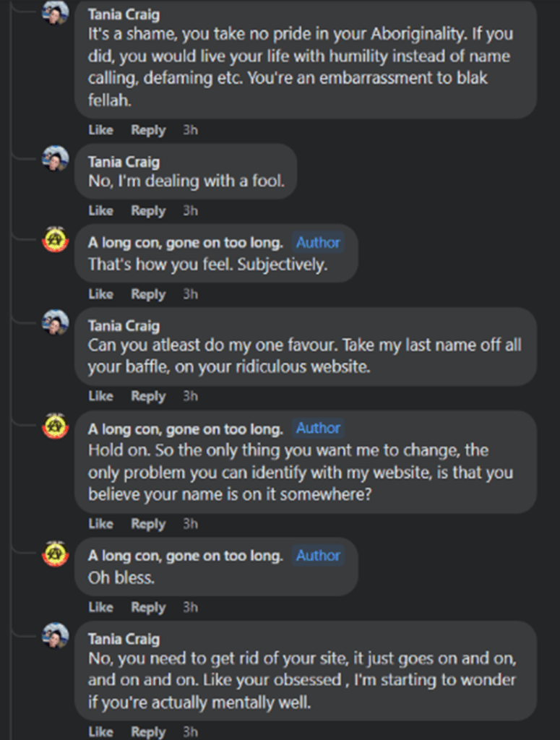Click the Author badge on "That's how you feel"
The width and height of the screenshot is (560, 740).
click(318, 243)
